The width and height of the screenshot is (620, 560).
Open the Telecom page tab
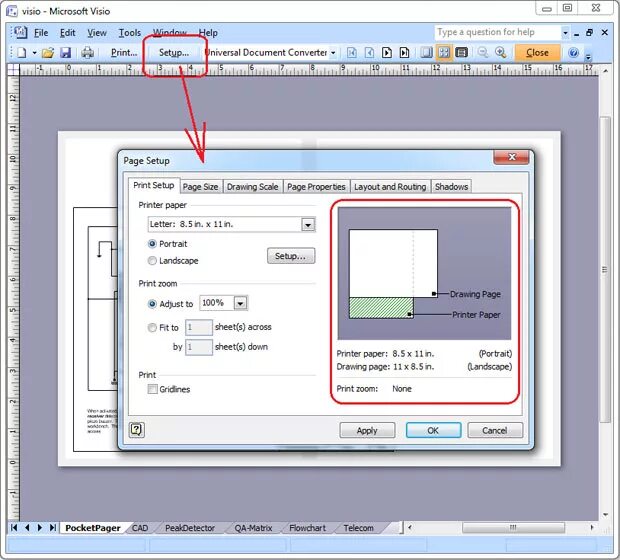click(x=359, y=528)
